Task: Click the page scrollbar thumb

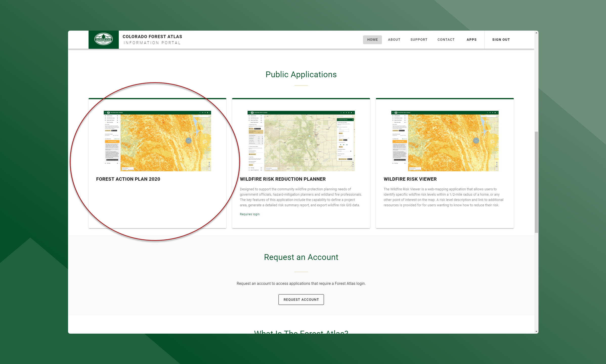Action: [536, 182]
